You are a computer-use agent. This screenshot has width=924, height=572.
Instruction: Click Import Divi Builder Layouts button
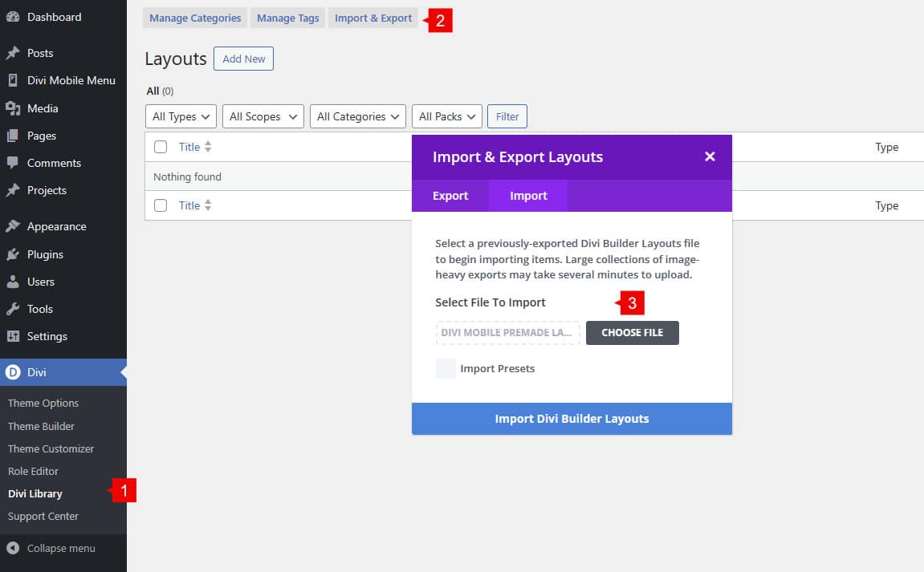[x=572, y=419]
